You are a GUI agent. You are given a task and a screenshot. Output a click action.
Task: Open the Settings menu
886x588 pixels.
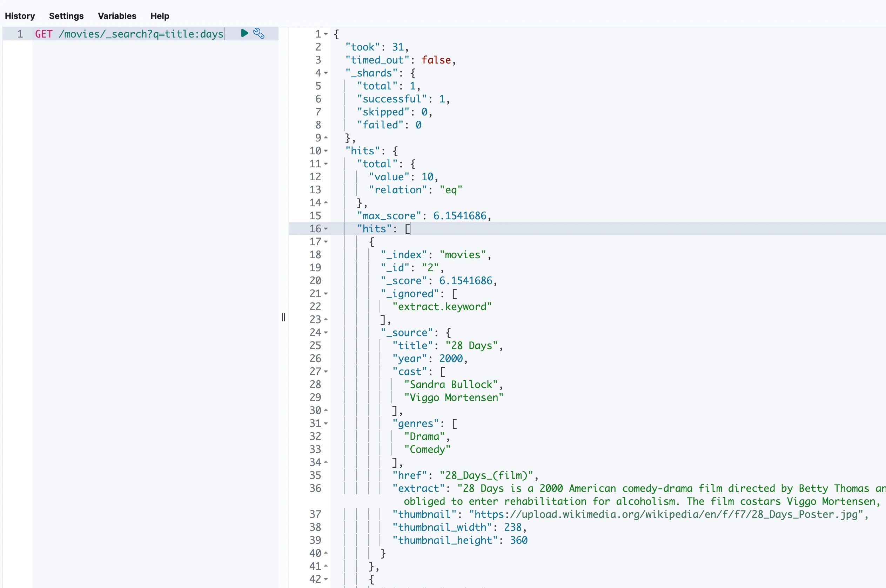pos(66,16)
